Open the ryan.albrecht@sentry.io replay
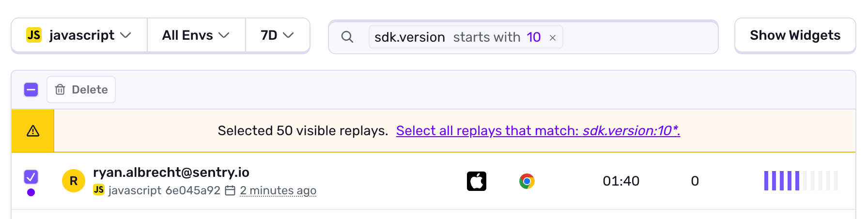The image size is (868, 219). click(x=171, y=172)
